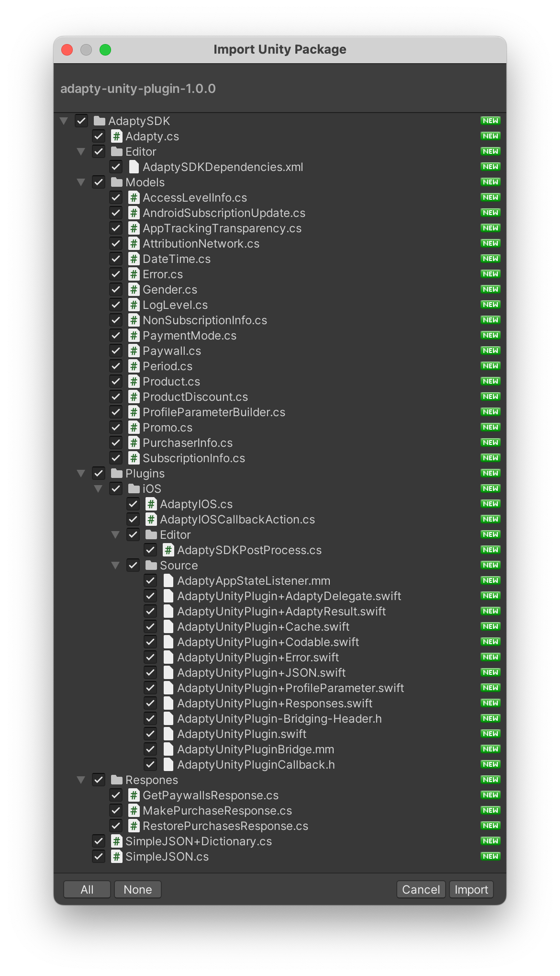Collapse the top-level Editor folder
This screenshot has height=976, width=560.
coord(81,151)
